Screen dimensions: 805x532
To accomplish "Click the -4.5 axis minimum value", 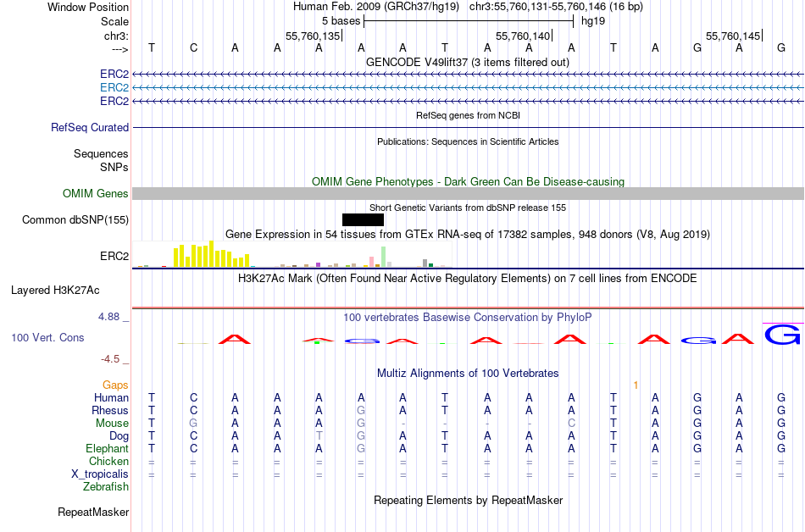I will click(x=110, y=358).
